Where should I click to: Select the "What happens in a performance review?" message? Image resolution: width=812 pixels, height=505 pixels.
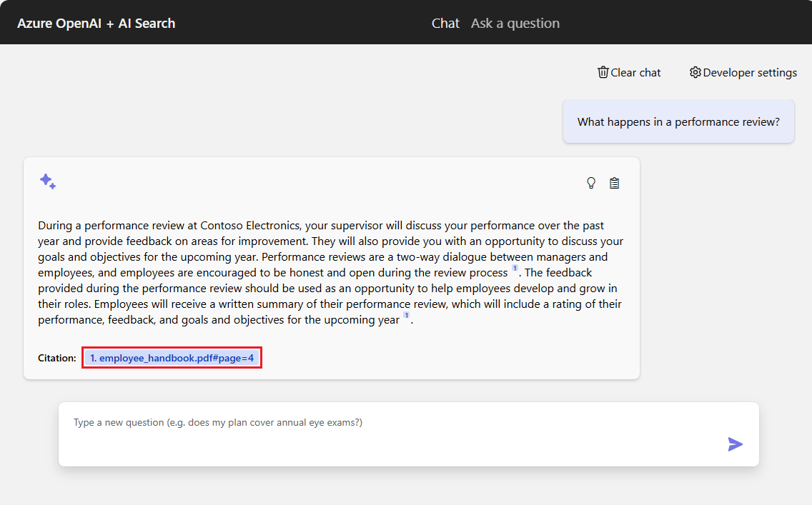pyautogui.click(x=678, y=121)
